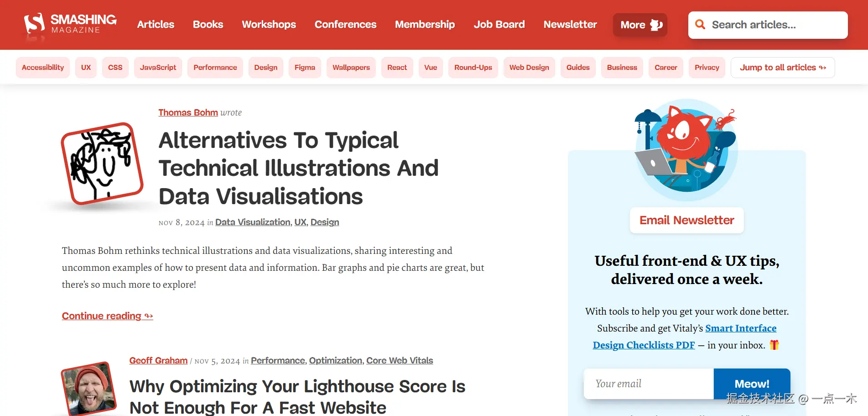This screenshot has width=868, height=416.
Task: Open Conferences in the top navigation
Action: (x=345, y=24)
